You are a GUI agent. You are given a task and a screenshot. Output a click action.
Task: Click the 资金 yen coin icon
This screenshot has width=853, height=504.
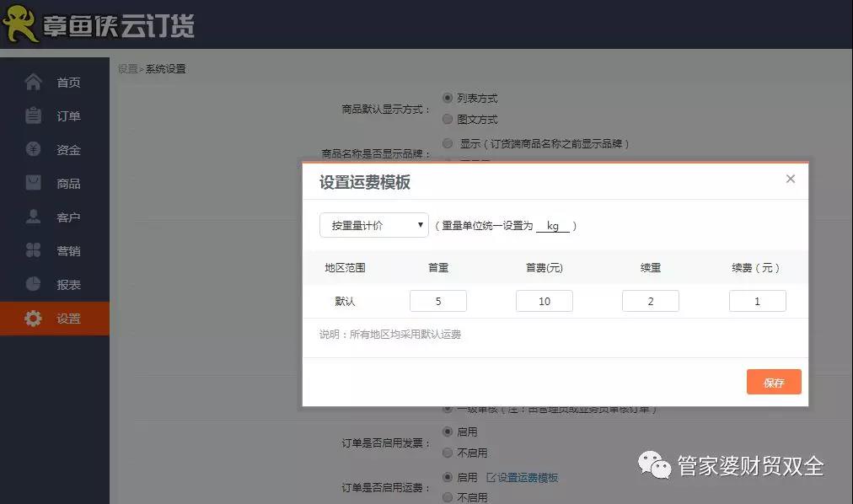click(33, 149)
